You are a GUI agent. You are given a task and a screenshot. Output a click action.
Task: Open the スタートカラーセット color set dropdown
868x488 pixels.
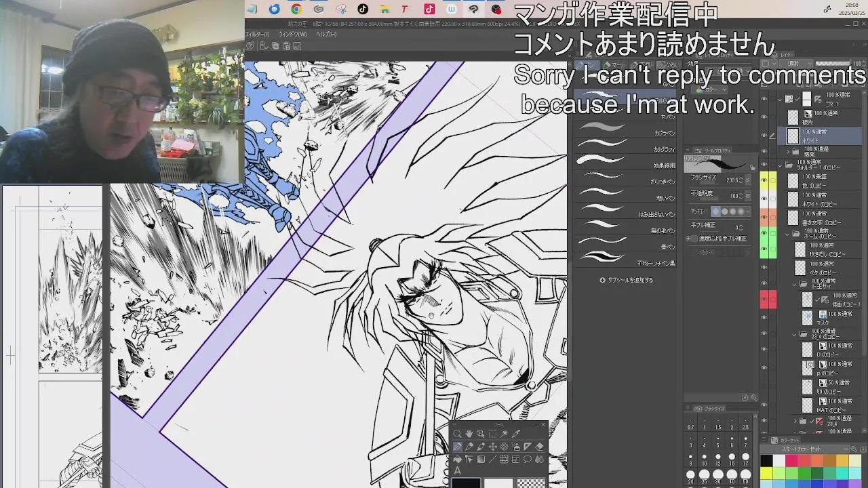pyautogui.click(x=804, y=449)
